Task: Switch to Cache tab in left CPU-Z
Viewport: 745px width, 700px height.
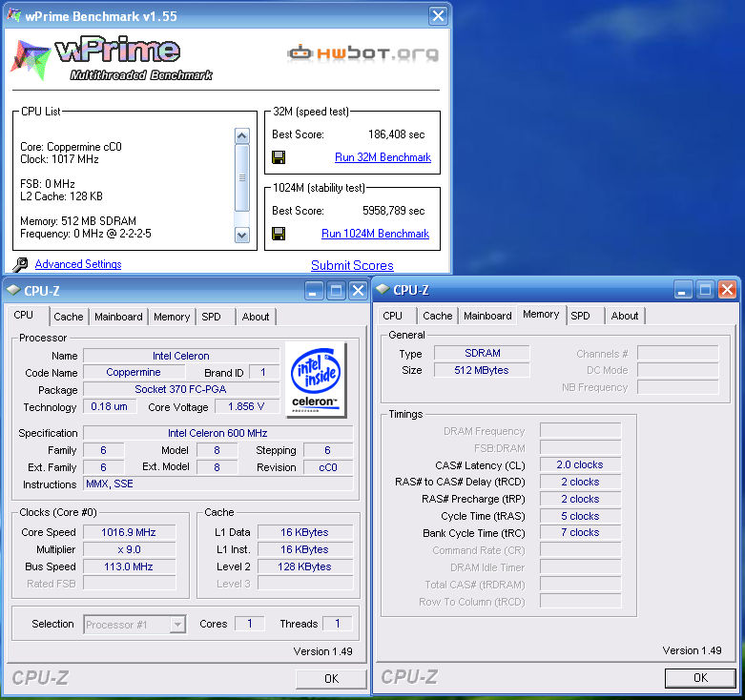Action: [69, 317]
